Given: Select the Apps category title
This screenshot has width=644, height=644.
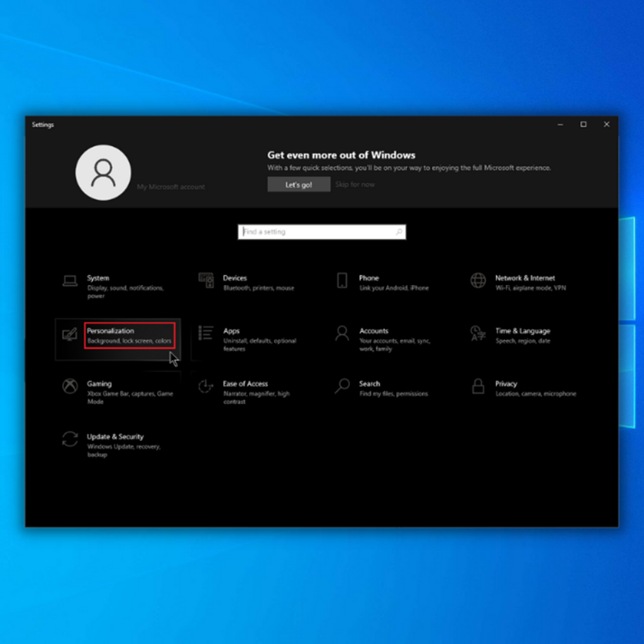Looking at the screenshot, I should click(231, 331).
